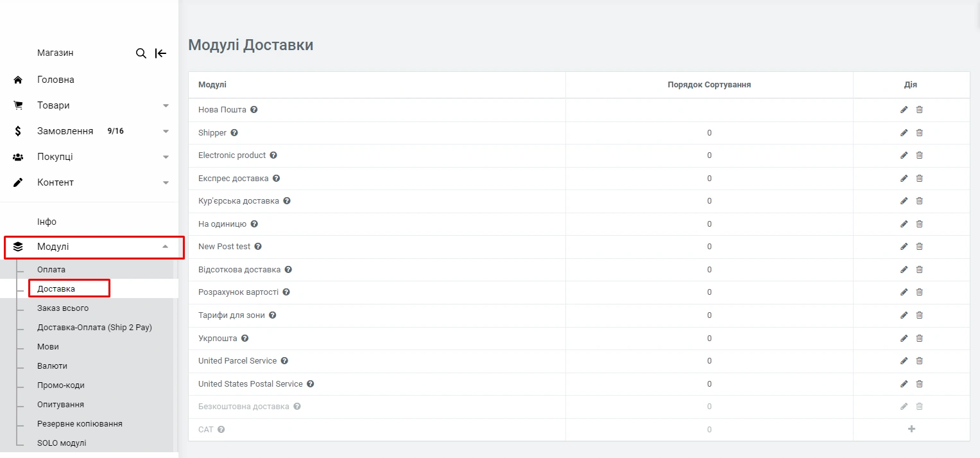
Task: Install the CAT module with plus icon
Action: (x=911, y=429)
